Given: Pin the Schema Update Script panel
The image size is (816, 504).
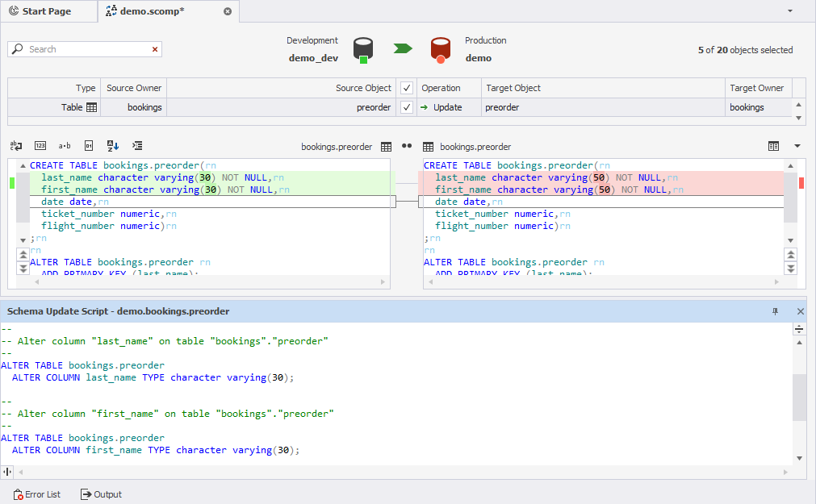Looking at the screenshot, I should pyautogui.click(x=775, y=311).
